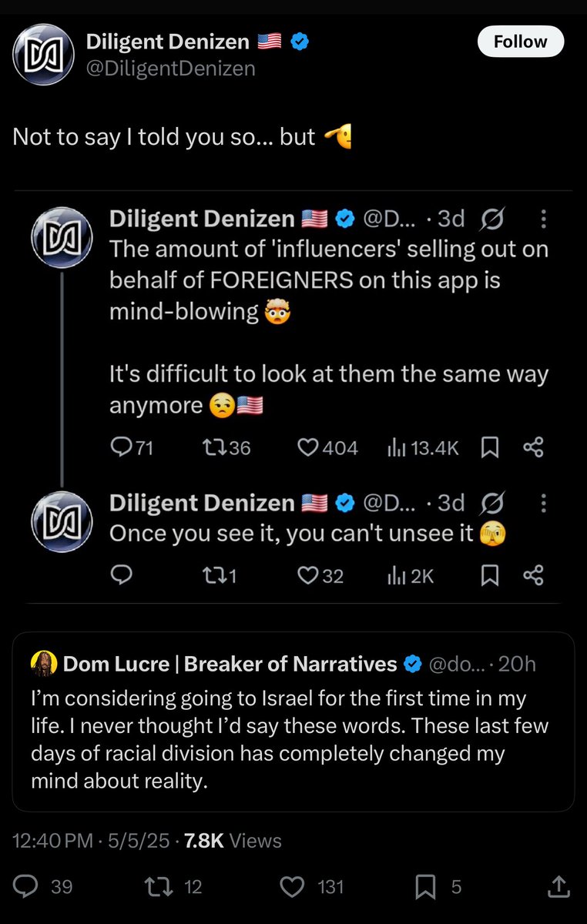Open Diligent Denizen profile avatar at top
The width and height of the screenshot is (587, 924).
tap(43, 55)
